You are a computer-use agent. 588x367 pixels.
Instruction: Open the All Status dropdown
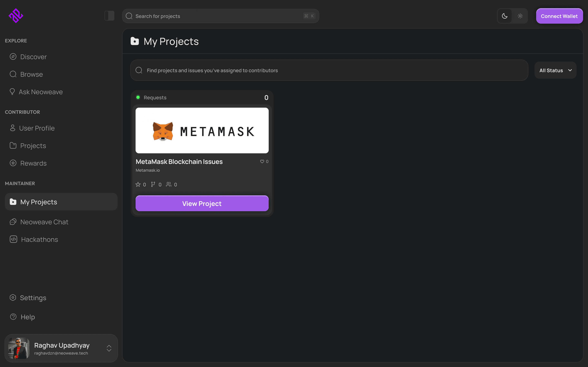(x=555, y=70)
